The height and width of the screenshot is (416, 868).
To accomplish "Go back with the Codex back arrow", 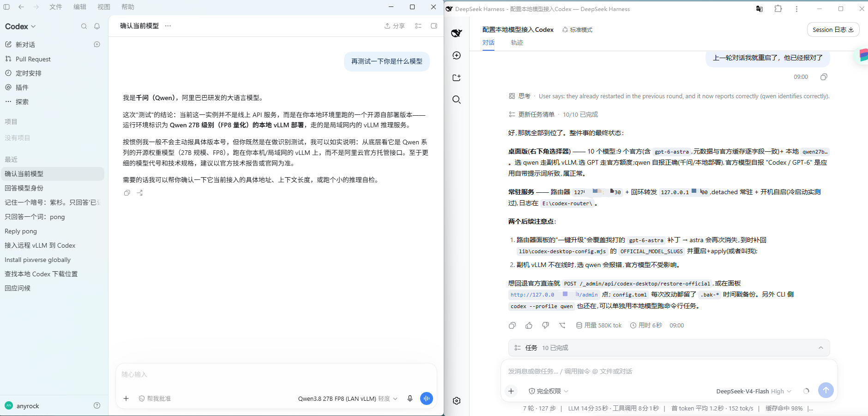I will coord(21,7).
